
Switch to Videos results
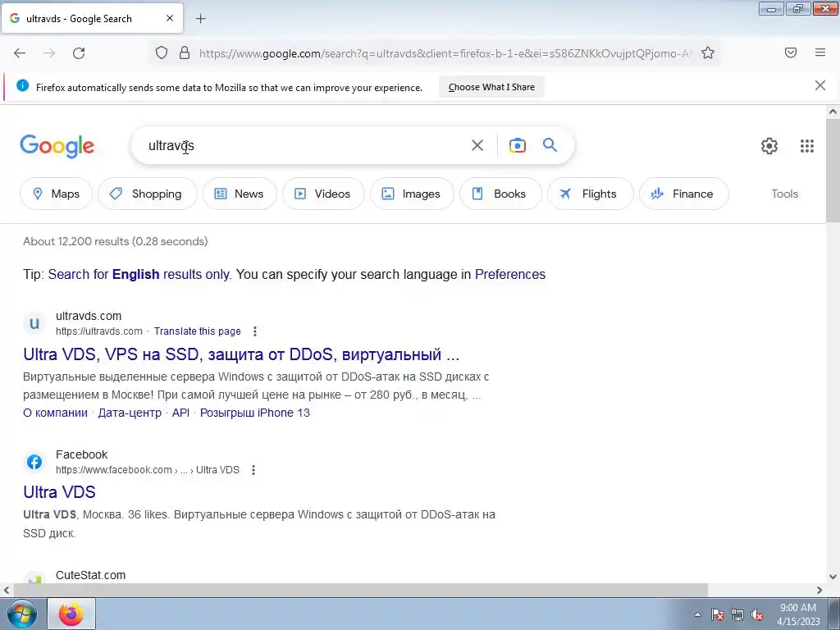click(323, 194)
